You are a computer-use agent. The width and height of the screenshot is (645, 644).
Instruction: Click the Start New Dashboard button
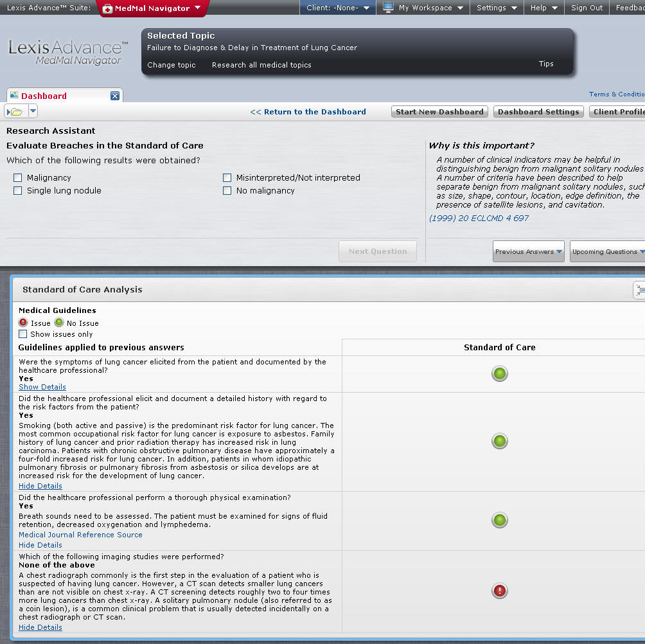[439, 112]
